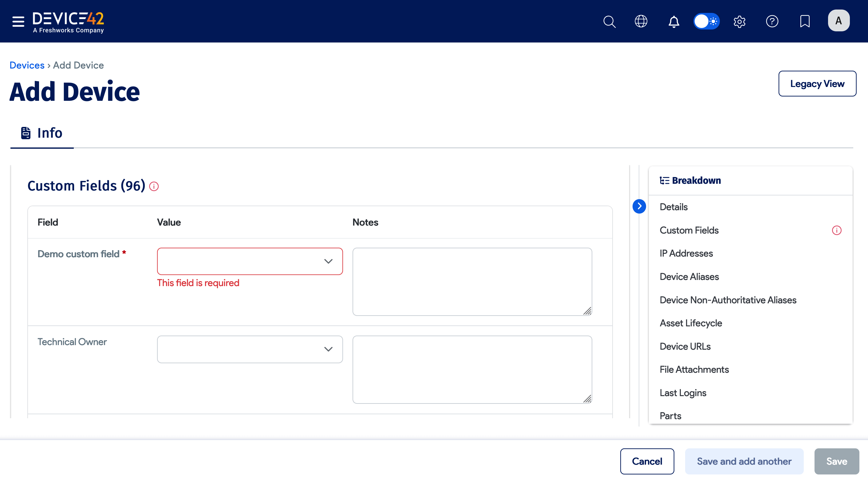Open the settings gear menu
The width and height of the screenshot is (868, 480).
point(739,21)
